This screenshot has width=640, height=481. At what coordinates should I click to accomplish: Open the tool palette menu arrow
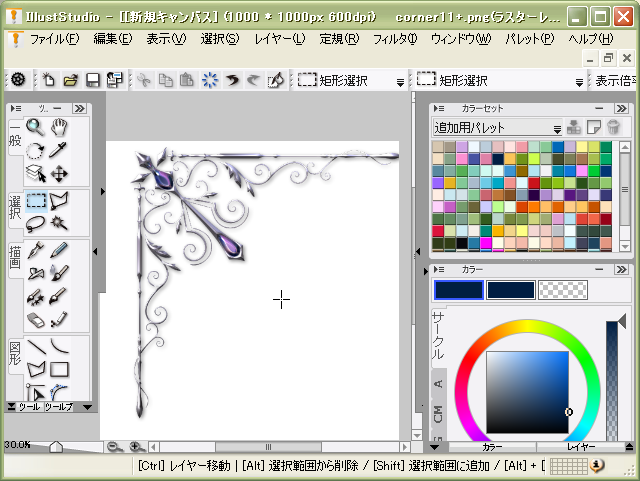pyautogui.click(x=16, y=108)
